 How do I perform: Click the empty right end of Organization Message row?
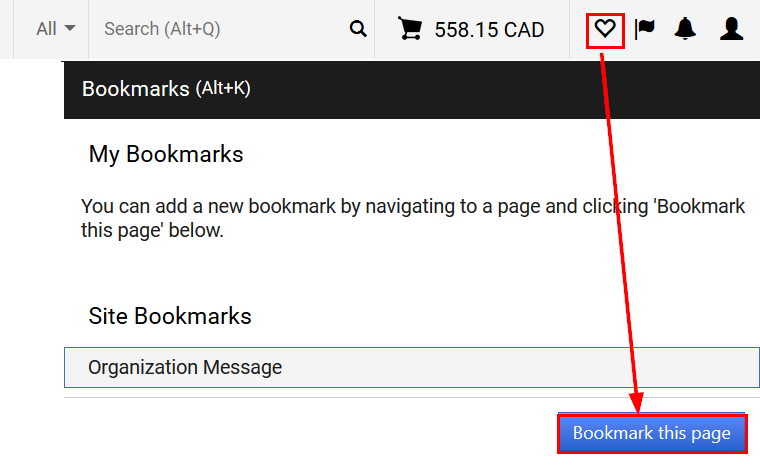630,368
